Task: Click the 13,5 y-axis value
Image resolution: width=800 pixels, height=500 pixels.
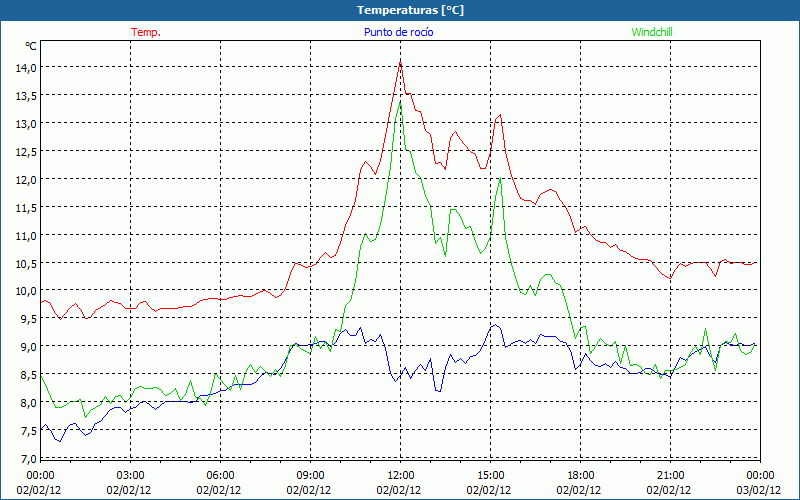Action: [x=26, y=95]
